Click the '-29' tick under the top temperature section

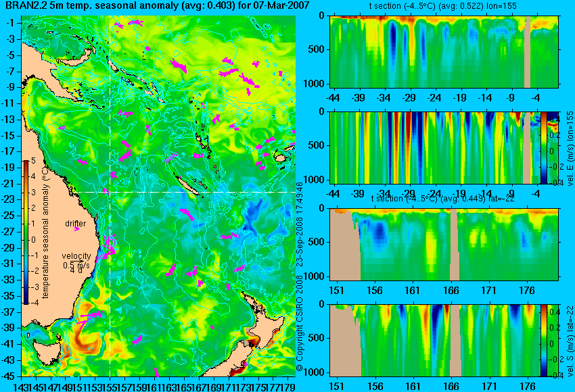click(x=409, y=98)
